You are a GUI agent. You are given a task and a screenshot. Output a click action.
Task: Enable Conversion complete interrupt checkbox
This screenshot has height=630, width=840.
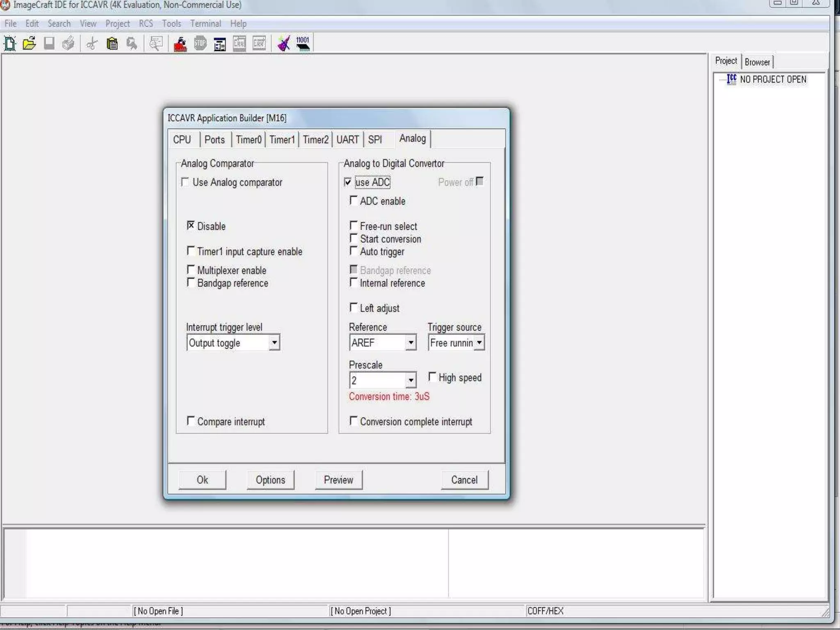[x=353, y=420]
